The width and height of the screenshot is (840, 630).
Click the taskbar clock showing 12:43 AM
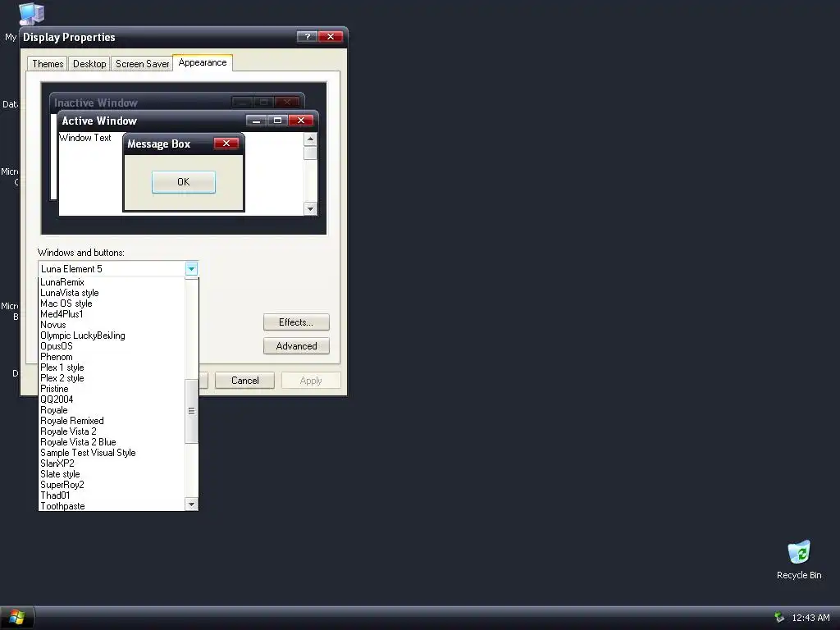click(810, 618)
